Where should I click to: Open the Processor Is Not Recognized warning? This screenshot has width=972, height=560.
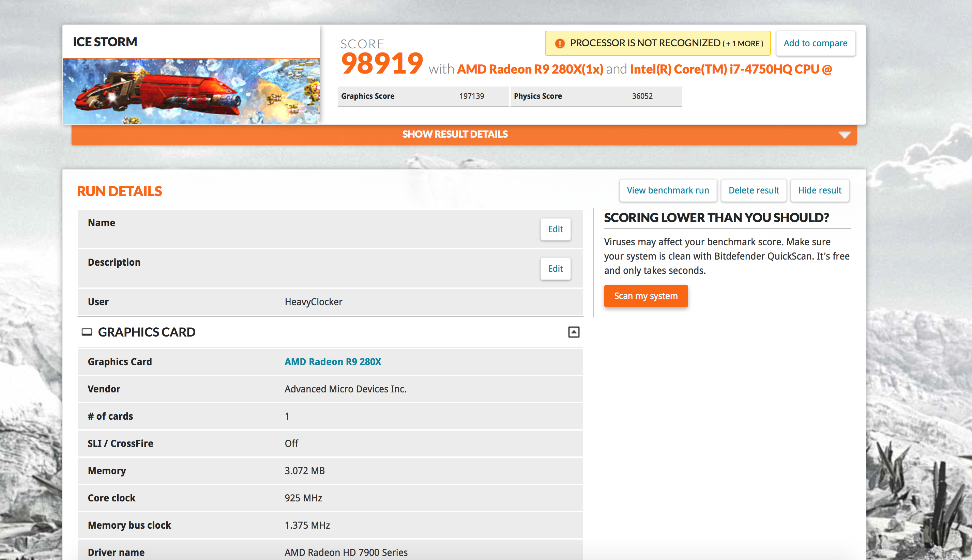(x=657, y=43)
